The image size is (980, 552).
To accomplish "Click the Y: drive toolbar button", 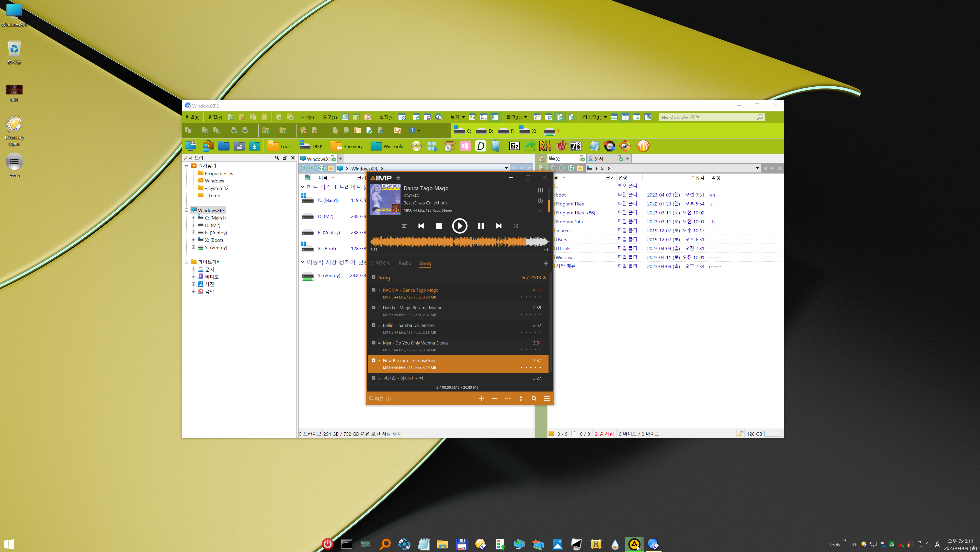I will [x=552, y=131].
